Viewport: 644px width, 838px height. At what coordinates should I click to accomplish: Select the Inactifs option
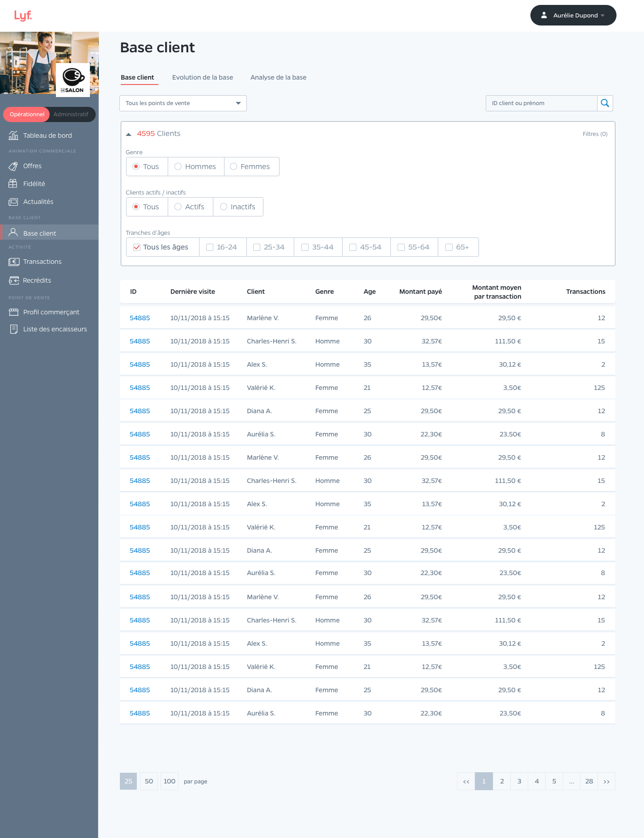pyautogui.click(x=238, y=207)
